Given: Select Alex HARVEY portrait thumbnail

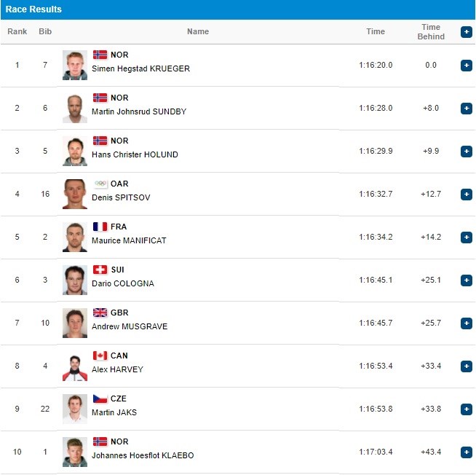Looking at the screenshot, I should (75, 366).
